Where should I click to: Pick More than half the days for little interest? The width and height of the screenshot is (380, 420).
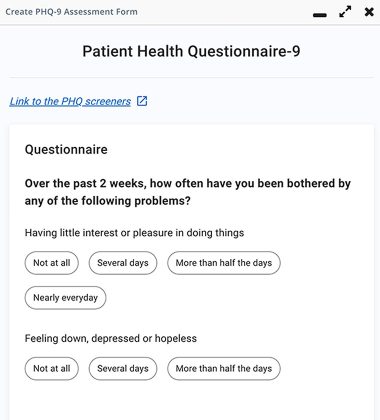pos(224,263)
